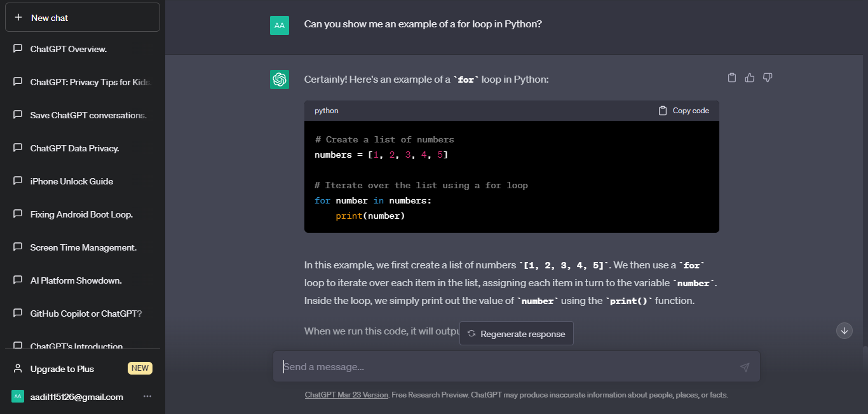Image resolution: width=868 pixels, height=414 pixels.
Task: Regenerate the response
Action: coord(516,334)
